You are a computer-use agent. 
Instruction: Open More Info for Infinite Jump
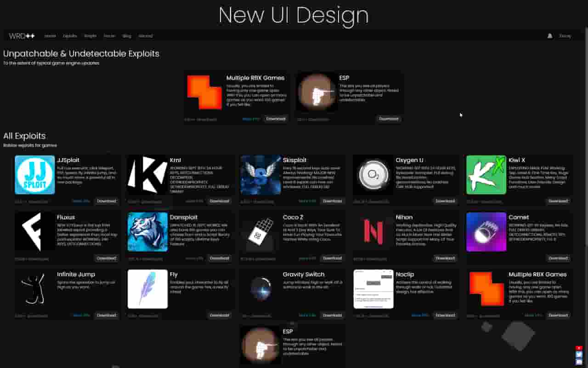[x=81, y=315]
